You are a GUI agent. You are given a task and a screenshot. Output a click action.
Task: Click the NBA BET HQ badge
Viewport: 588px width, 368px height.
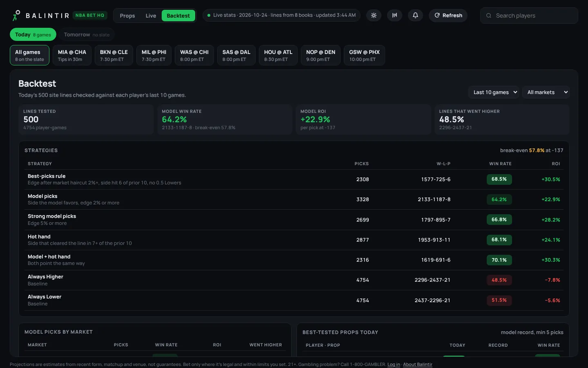[90, 16]
